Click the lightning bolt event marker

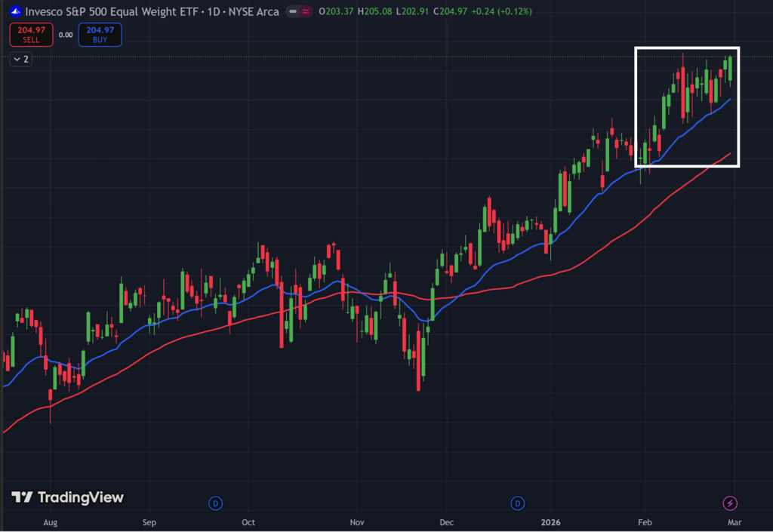[730, 503]
